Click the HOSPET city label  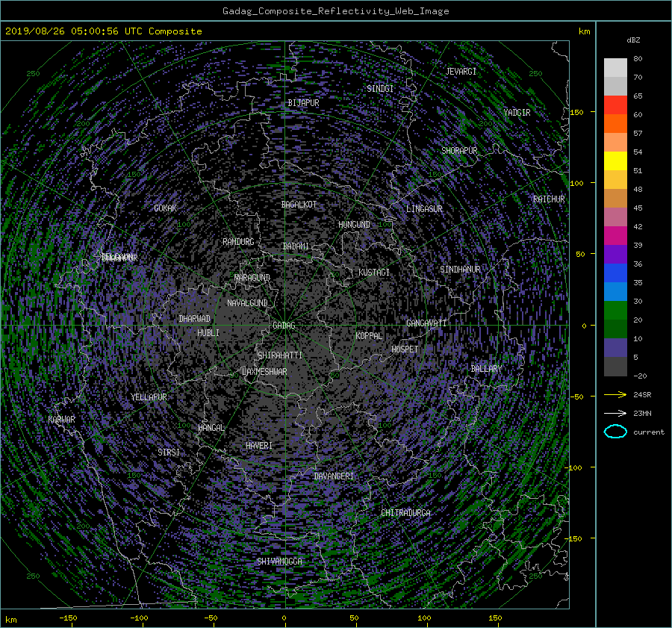(x=405, y=349)
